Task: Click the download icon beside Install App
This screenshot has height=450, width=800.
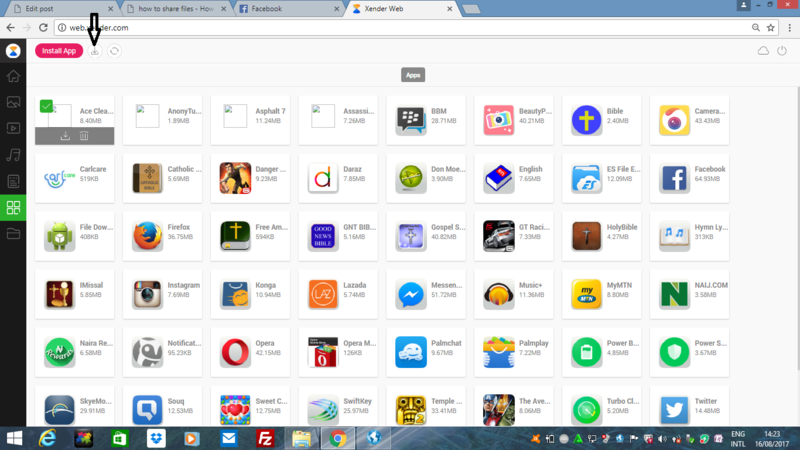Action: pos(95,51)
